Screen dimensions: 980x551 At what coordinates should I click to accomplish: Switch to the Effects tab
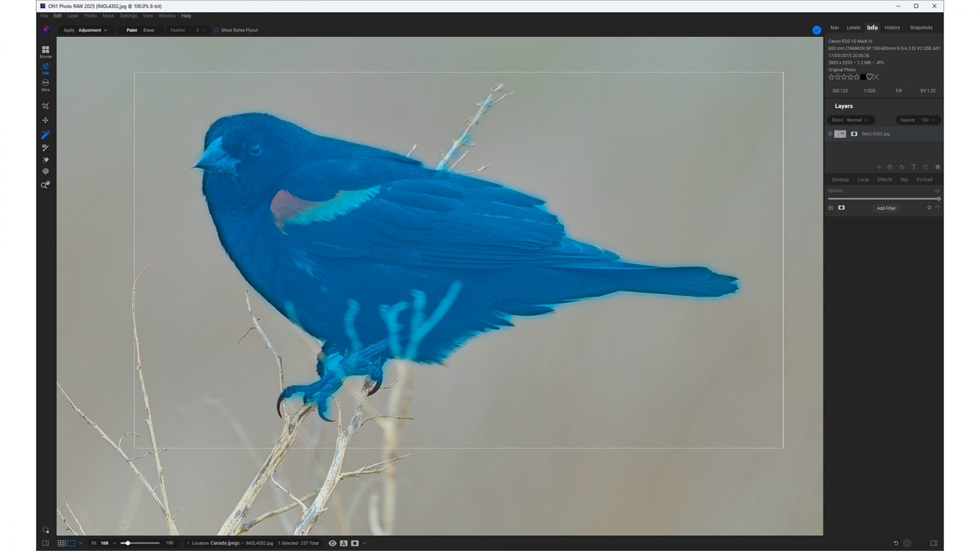tap(885, 180)
